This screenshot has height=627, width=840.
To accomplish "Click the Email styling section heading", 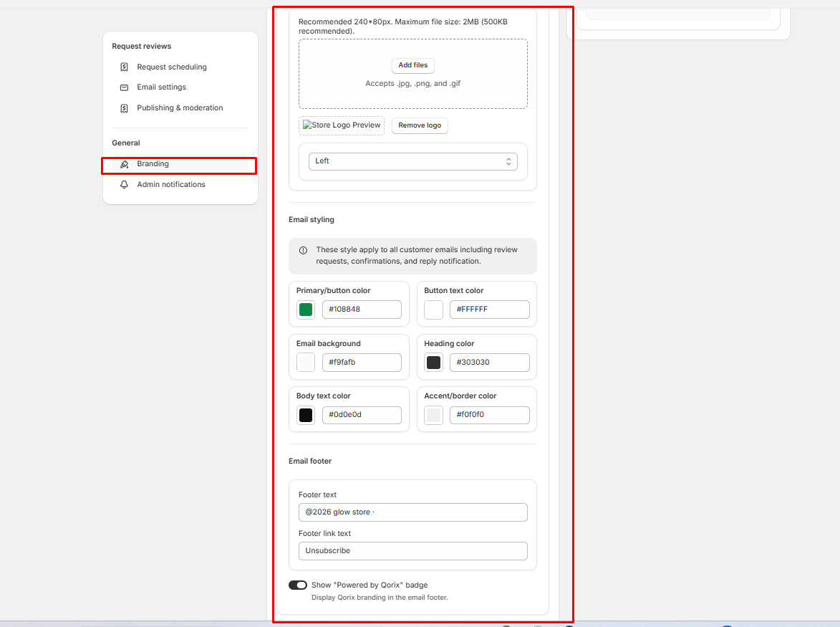I will click(x=312, y=220).
